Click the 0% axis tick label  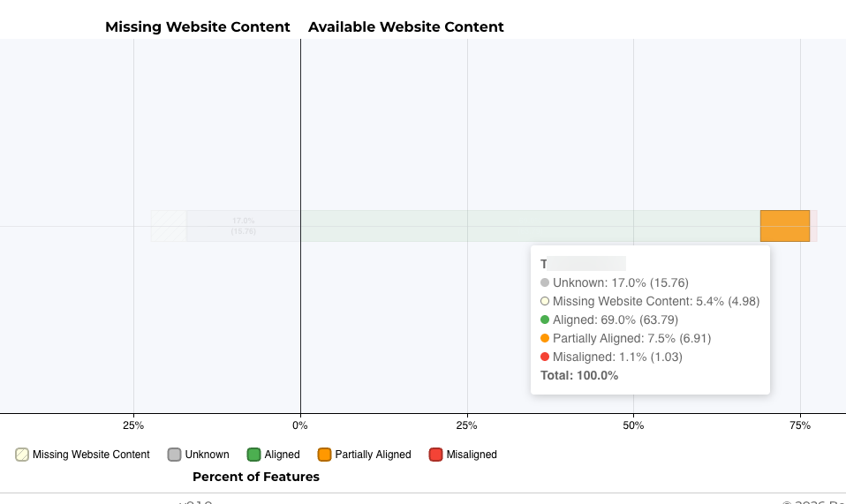[300, 425]
